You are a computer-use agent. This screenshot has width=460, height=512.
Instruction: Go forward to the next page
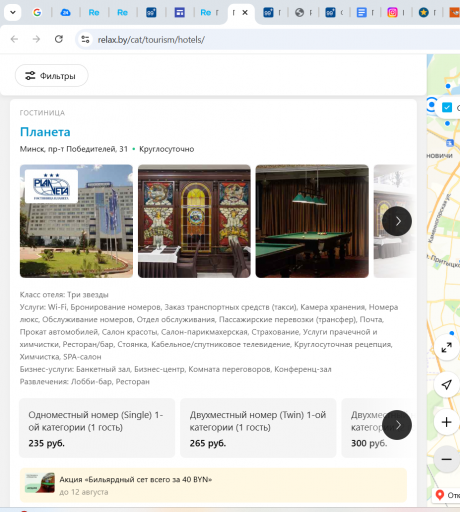pyautogui.click(x=36, y=39)
